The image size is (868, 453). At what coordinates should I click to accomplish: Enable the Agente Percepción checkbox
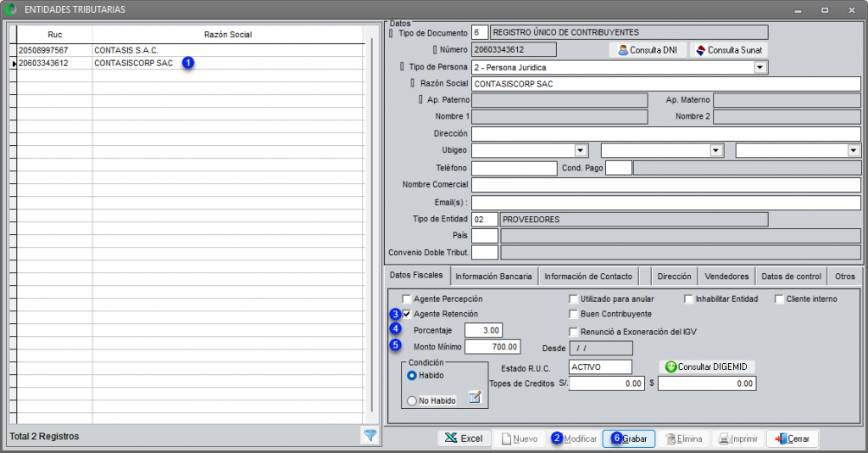[x=407, y=299]
